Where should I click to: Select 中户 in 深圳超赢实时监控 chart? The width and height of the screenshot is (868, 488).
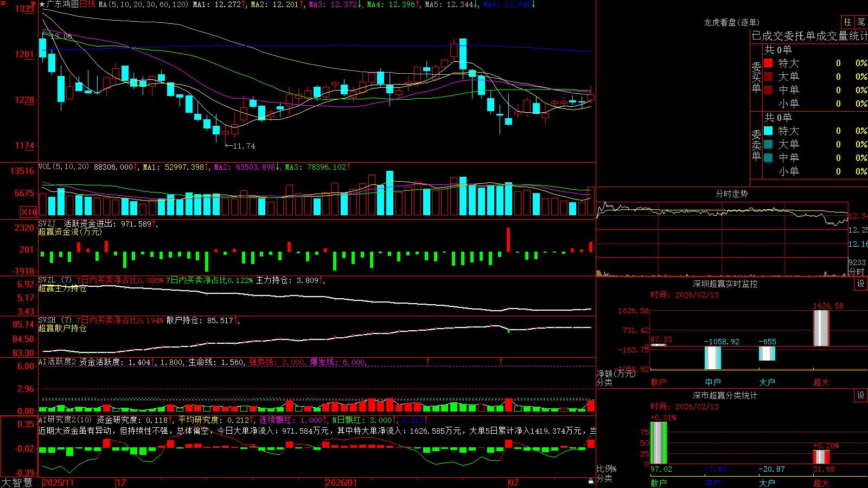(x=713, y=382)
